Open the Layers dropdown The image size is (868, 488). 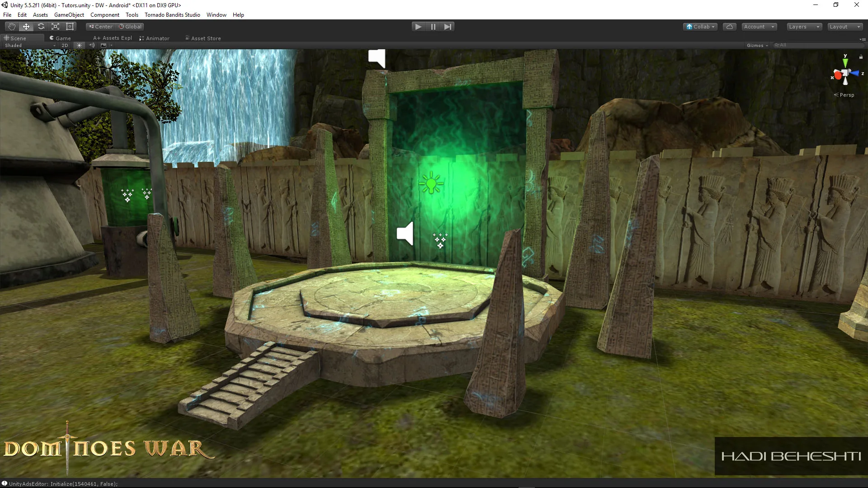point(804,27)
